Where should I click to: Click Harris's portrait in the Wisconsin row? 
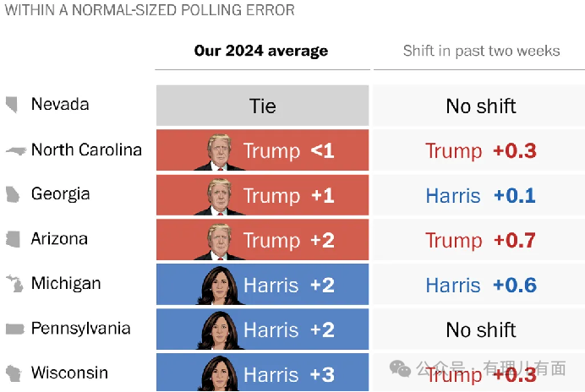tap(219, 375)
